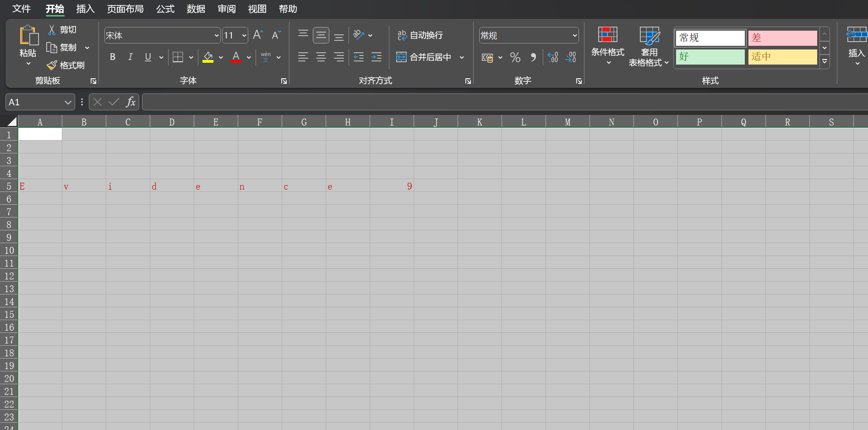Image resolution: width=868 pixels, height=430 pixels.
Task: Apply cell borders icon
Action: (178, 57)
